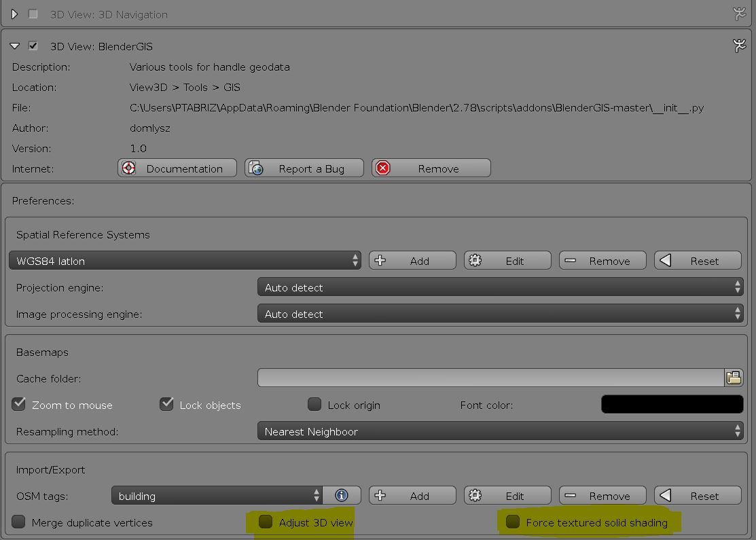Open the OSM tags building dropdown

click(217, 495)
